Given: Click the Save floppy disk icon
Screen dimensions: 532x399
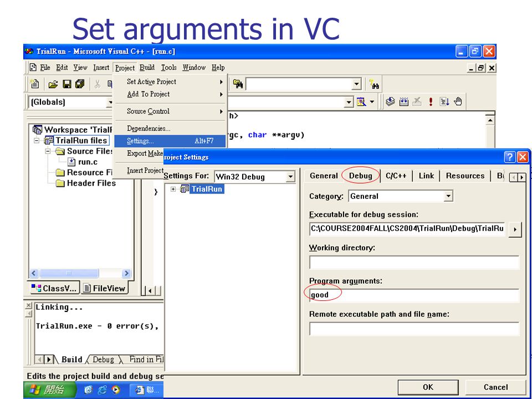Looking at the screenshot, I should (67, 84).
